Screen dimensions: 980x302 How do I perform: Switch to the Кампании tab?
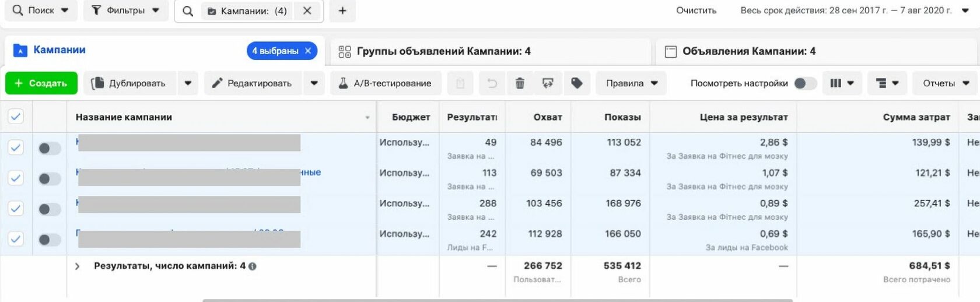59,50
